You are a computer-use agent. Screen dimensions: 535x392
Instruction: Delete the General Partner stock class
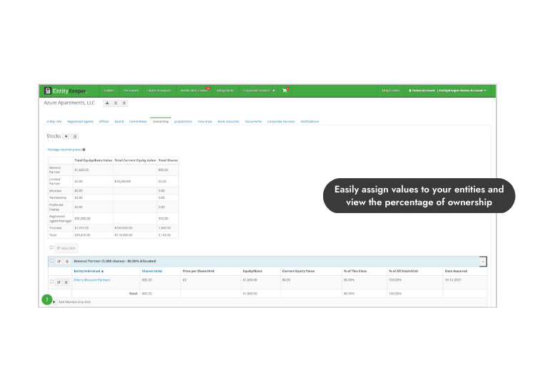pyautogui.click(x=67, y=261)
